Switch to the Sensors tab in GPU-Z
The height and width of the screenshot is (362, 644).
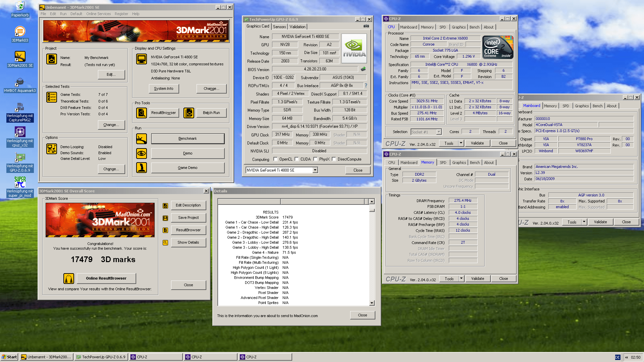point(279,27)
